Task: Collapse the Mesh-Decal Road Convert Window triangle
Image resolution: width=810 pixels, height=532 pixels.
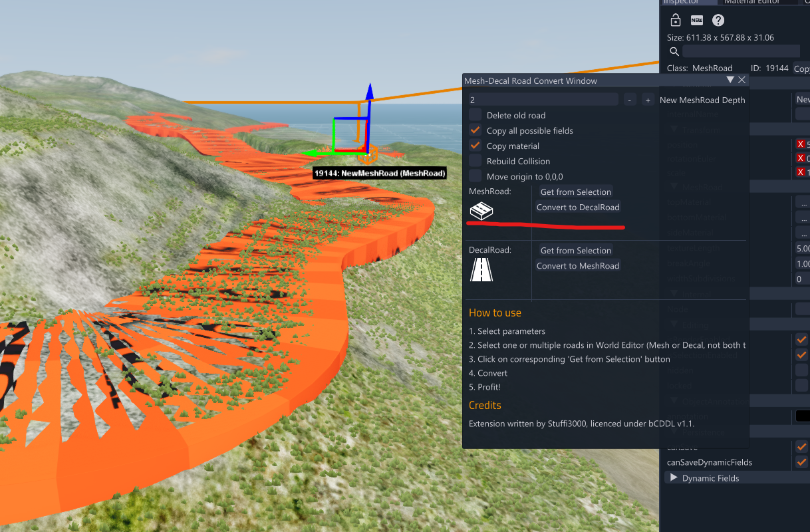Action: tap(730, 80)
